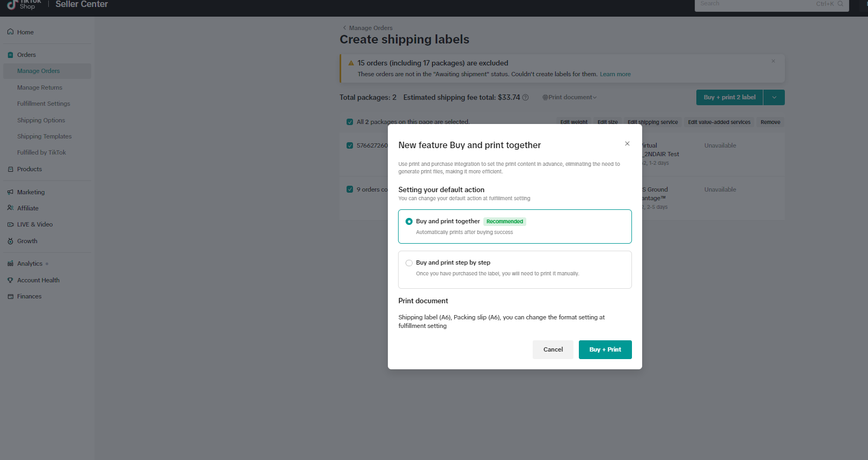The image size is (868, 460).
Task: Click the Search field in header
Action: [756, 4]
